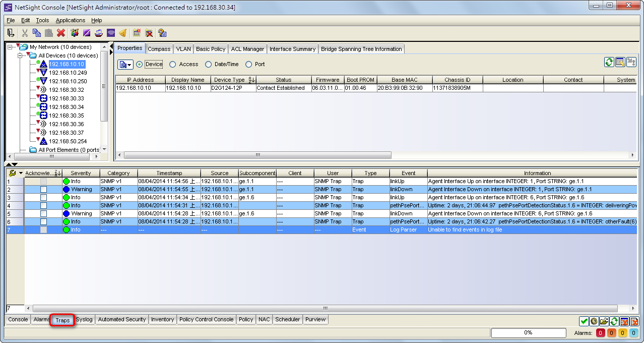Click the table editor icon beside Properties refresh
Image resolution: width=644 pixels, height=343 pixels.
click(620, 62)
